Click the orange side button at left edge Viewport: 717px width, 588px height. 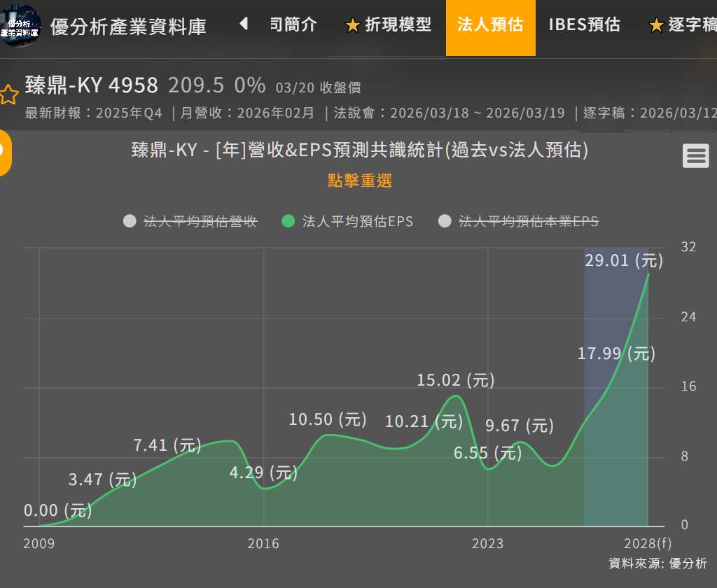pyautogui.click(x=4, y=152)
